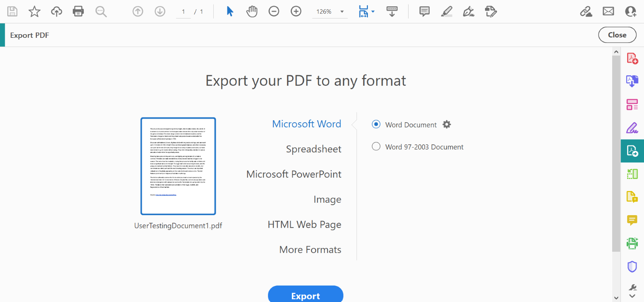Go to previous page arrow
The image size is (644, 302).
click(138, 11)
